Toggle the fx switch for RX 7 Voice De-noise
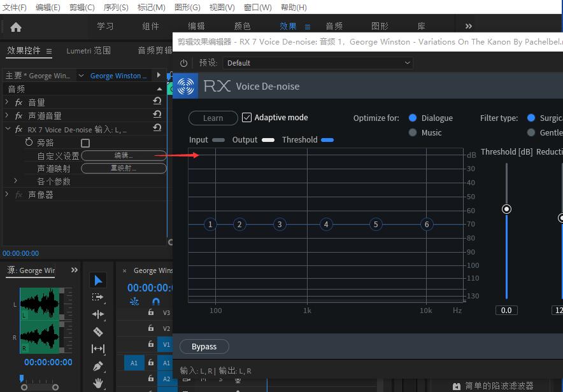The image size is (563, 392). [x=18, y=129]
